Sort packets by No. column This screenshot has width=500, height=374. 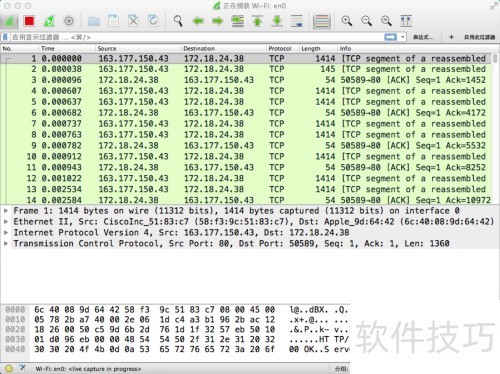click(20, 49)
